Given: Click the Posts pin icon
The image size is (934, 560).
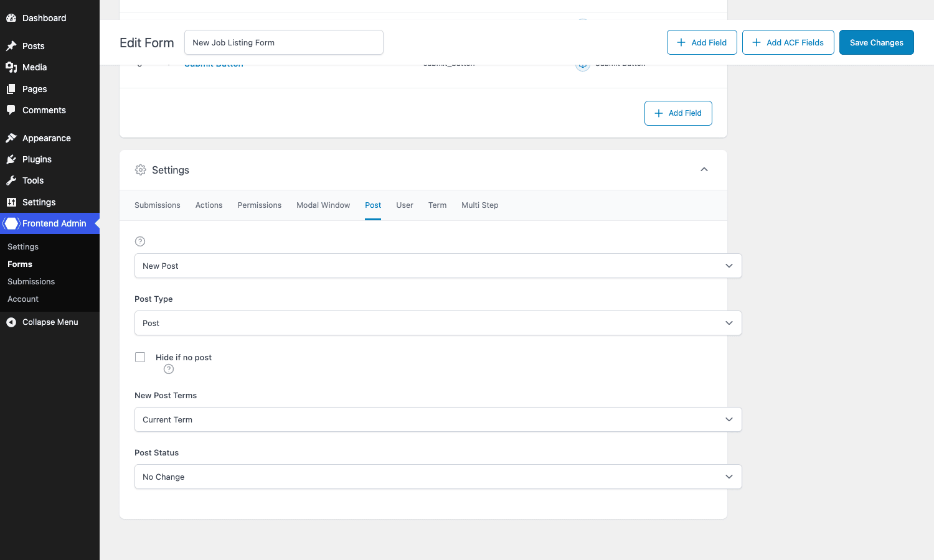Looking at the screenshot, I should tap(11, 46).
